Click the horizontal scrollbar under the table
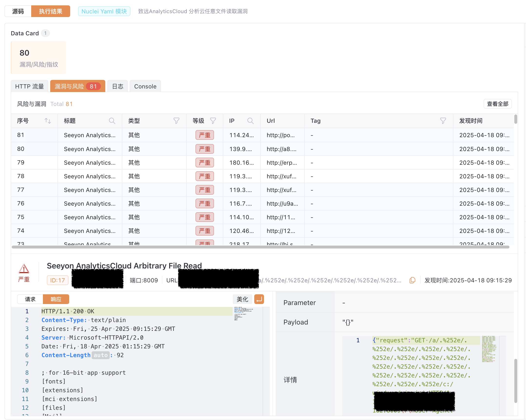Viewport: 526px width, 420px height. pos(260,247)
